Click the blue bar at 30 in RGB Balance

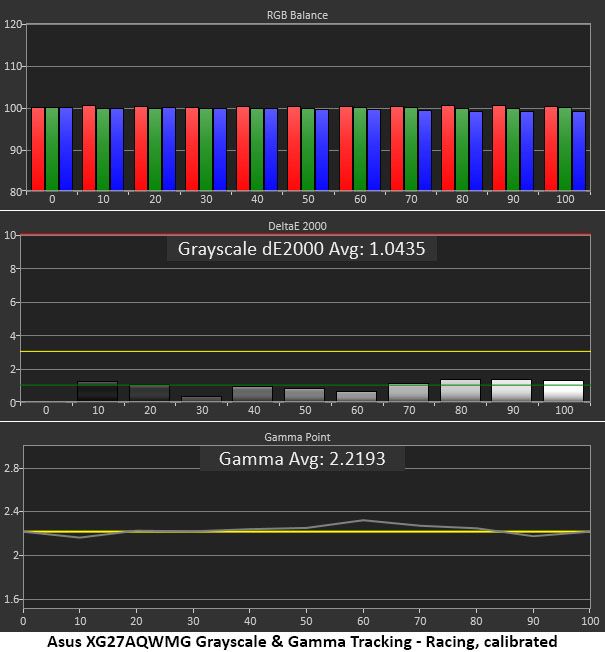click(x=220, y=149)
